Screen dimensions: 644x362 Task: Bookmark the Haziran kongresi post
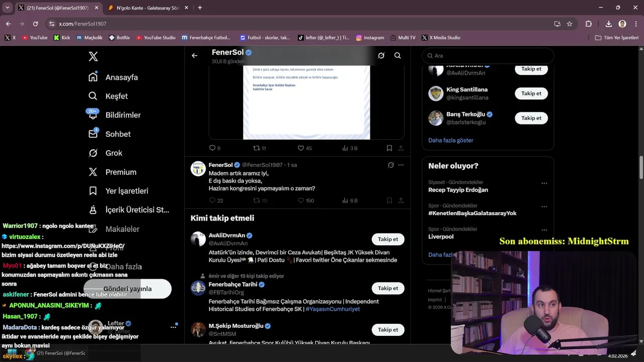(x=389, y=201)
